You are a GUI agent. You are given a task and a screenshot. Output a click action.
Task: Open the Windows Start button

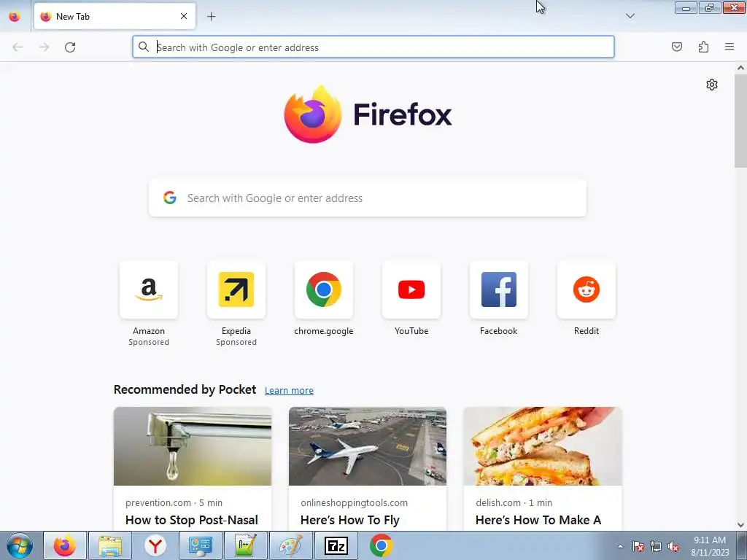(x=19, y=545)
